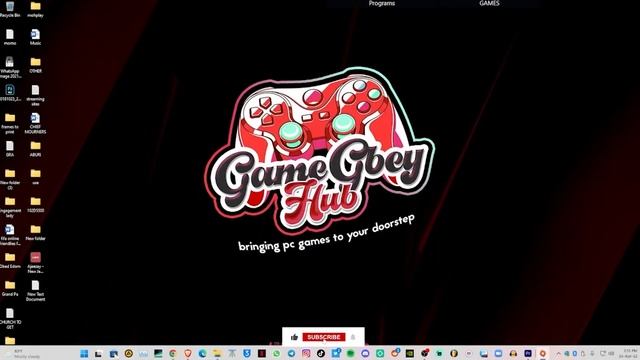
Task: Open File Explorer from the taskbar
Action: pos(217,353)
